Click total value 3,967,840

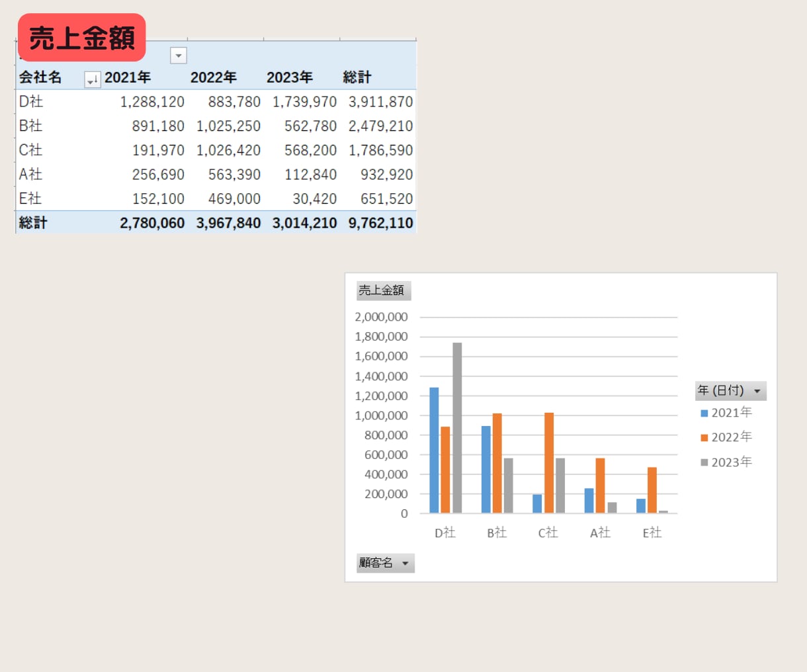tap(228, 224)
